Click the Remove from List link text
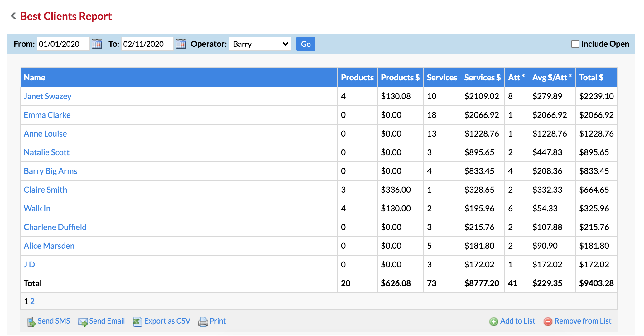The image size is (644, 336). [x=583, y=321]
